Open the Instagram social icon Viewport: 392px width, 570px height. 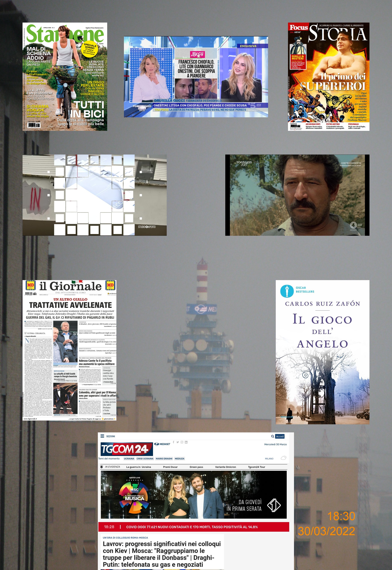(182, 442)
